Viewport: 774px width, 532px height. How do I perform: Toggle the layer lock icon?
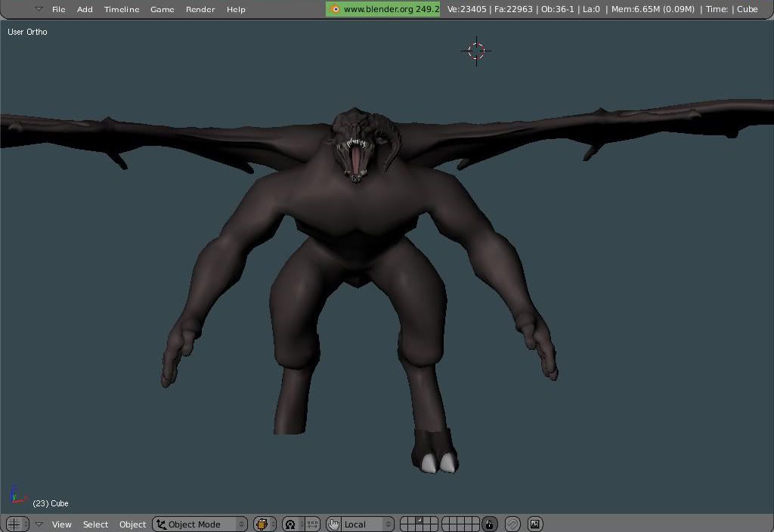click(x=490, y=524)
